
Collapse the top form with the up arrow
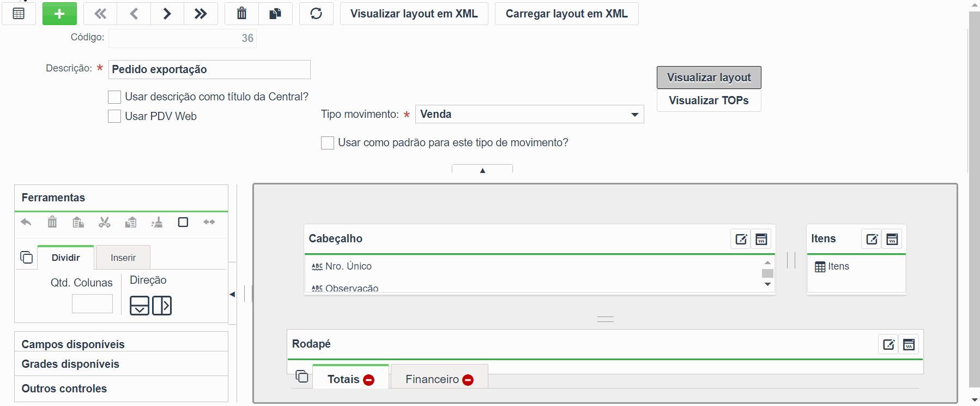click(482, 170)
